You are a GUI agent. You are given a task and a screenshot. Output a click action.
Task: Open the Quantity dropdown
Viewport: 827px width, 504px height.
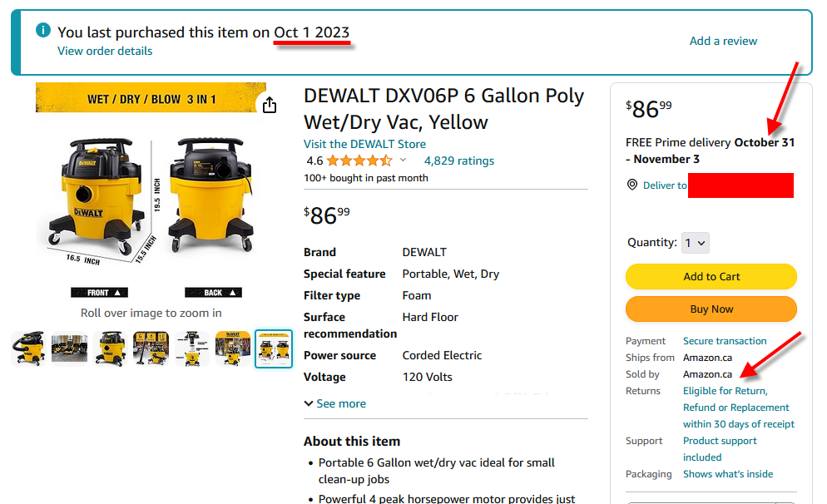[x=695, y=243]
